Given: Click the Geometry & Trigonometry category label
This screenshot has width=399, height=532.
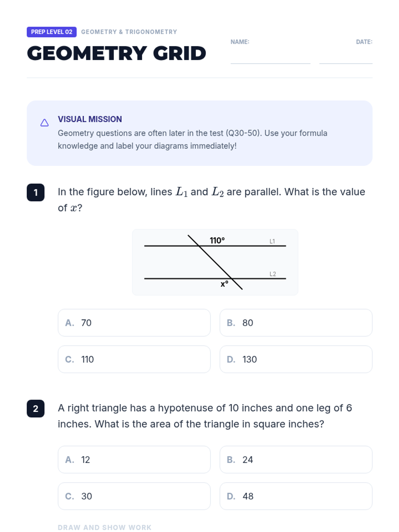Looking at the screenshot, I should click(x=129, y=32).
